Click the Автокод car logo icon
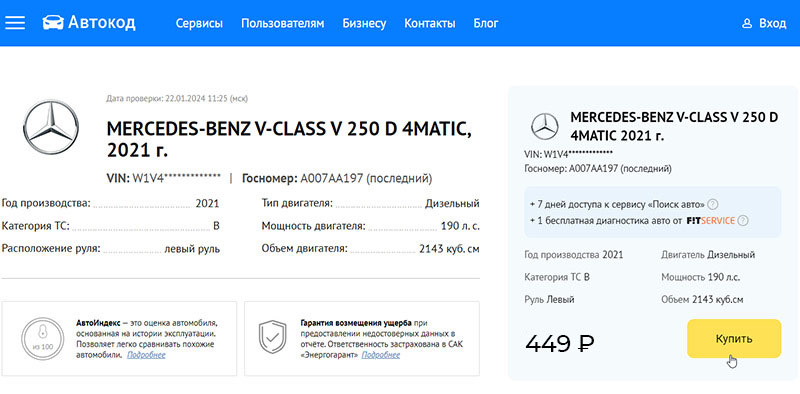Screen dimensions: 800x394 [x=53, y=22]
